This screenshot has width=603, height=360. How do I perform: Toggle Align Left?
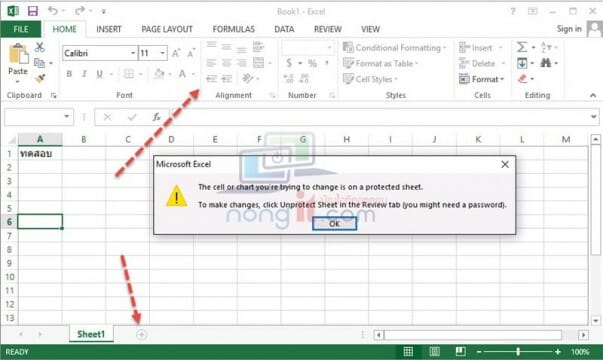211,62
